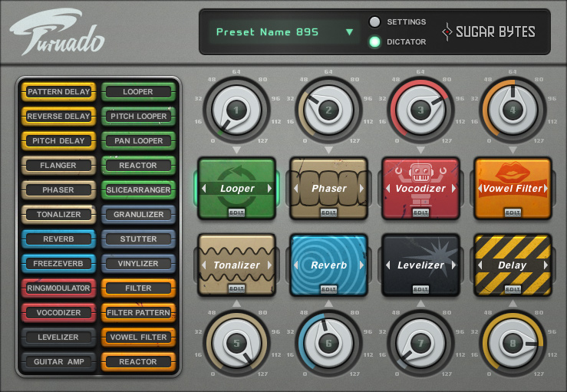Open Edit for the Delay slot
567x392 pixels.
[513, 289]
